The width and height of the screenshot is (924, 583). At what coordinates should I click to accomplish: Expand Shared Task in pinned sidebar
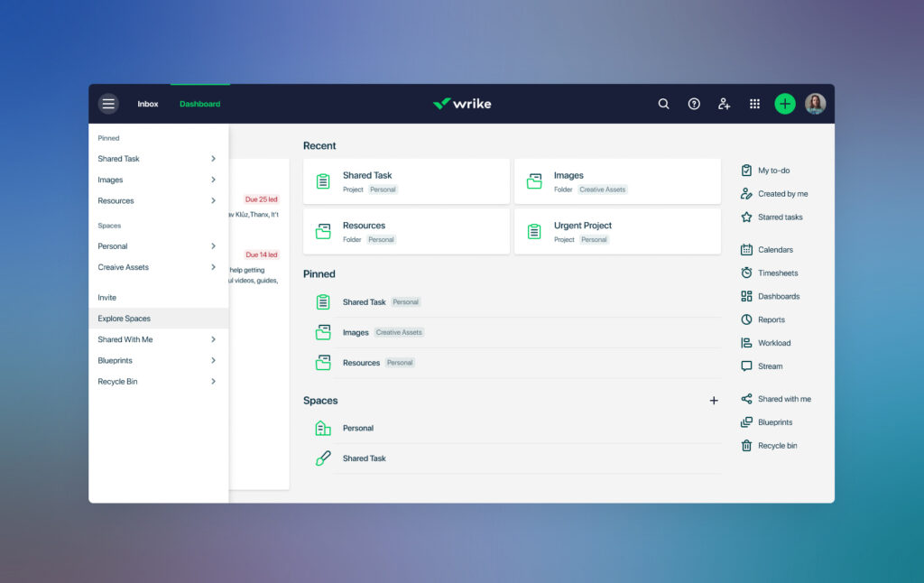click(213, 159)
